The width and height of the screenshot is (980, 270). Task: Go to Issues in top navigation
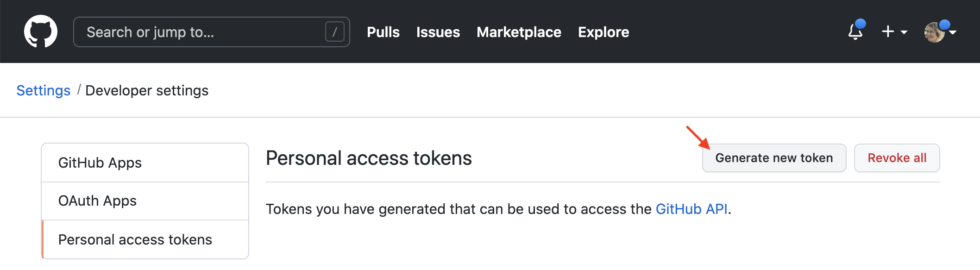click(438, 32)
